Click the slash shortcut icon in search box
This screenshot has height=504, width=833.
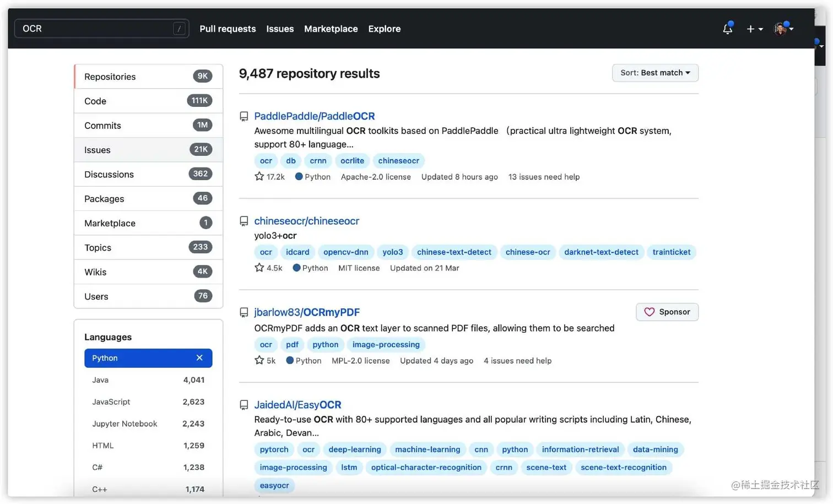click(179, 29)
